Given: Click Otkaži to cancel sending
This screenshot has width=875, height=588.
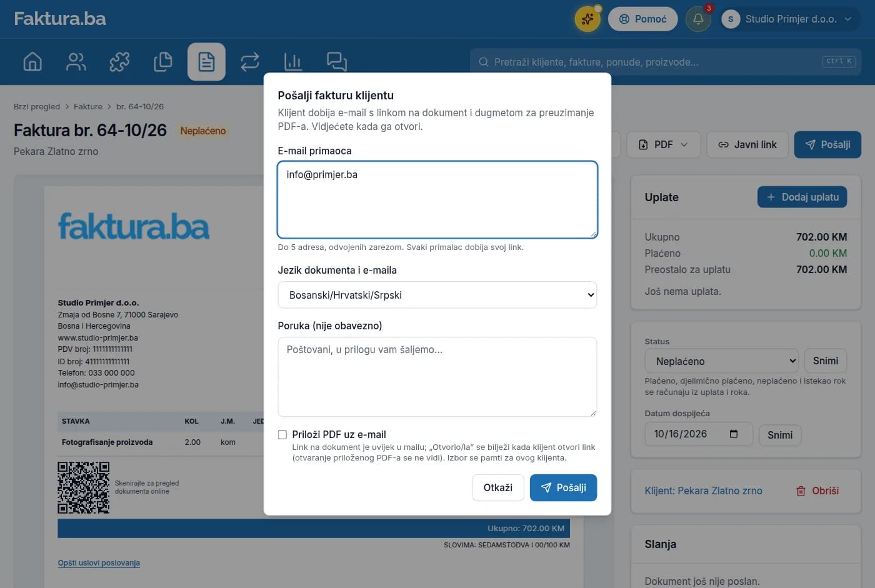Looking at the screenshot, I should point(498,487).
